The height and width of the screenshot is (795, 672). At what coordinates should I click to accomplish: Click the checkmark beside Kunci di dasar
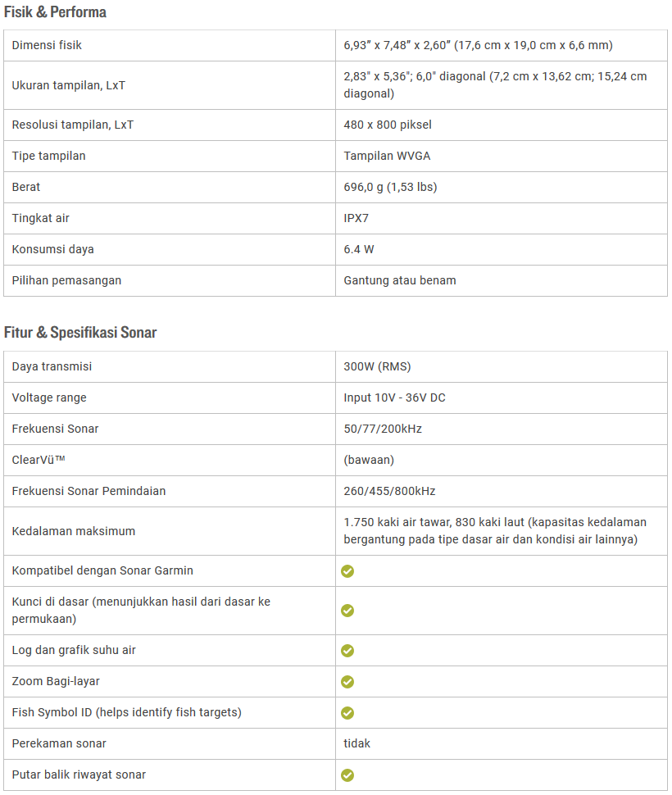point(347,611)
